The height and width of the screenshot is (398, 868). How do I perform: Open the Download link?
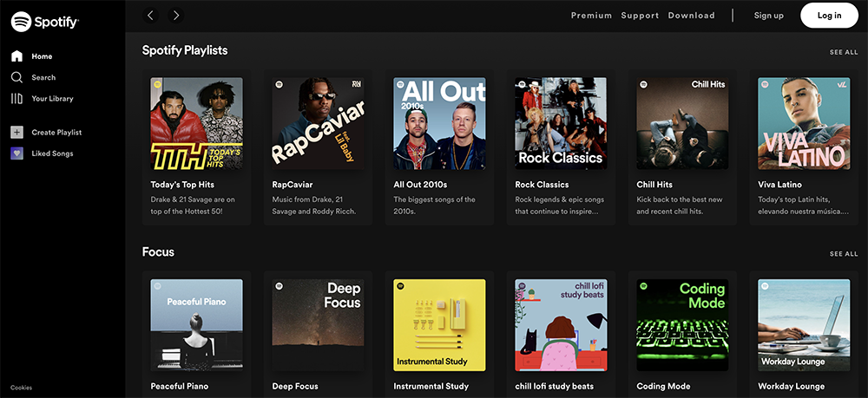point(692,16)
